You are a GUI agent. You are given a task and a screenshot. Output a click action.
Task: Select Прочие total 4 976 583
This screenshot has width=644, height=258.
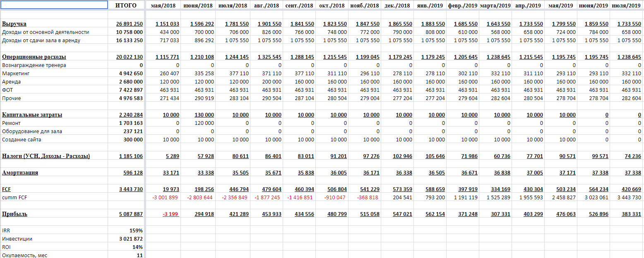[x=126, y=98]
